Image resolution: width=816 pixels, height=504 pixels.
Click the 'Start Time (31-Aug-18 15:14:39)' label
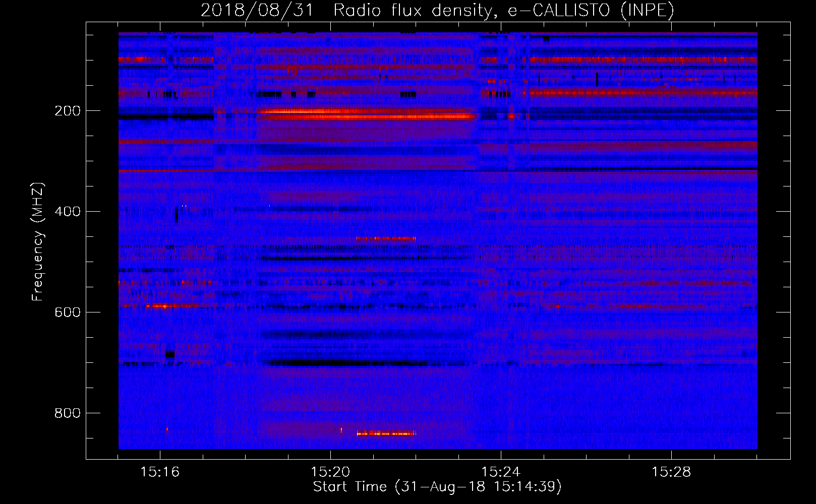tap(437, 487)
